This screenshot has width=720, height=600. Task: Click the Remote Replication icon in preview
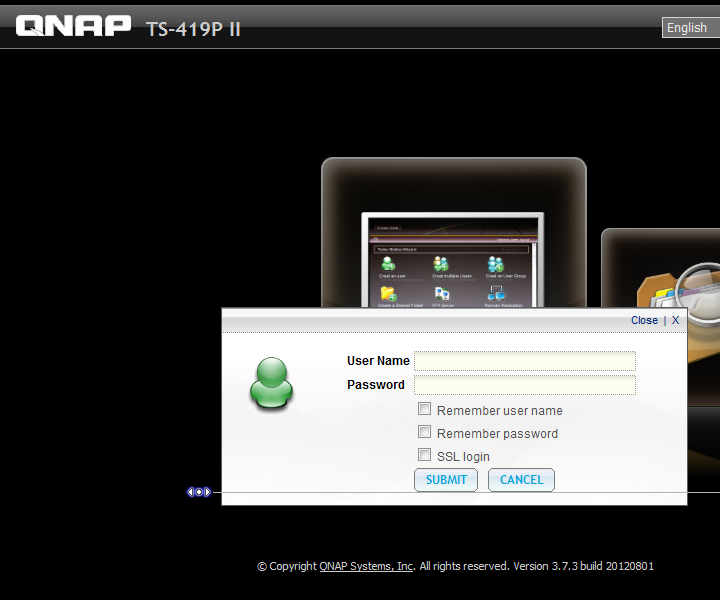point(495,295)
